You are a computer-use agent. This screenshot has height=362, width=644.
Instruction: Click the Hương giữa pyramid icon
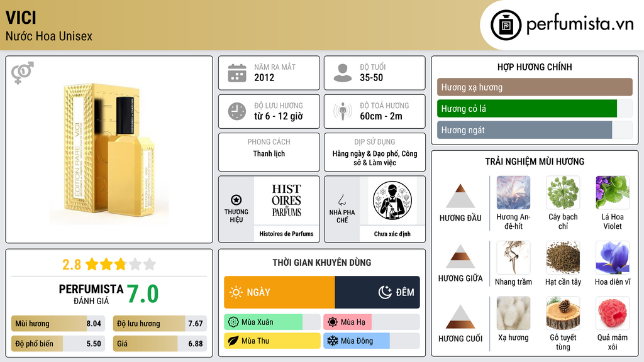click(x=460, y=256)
